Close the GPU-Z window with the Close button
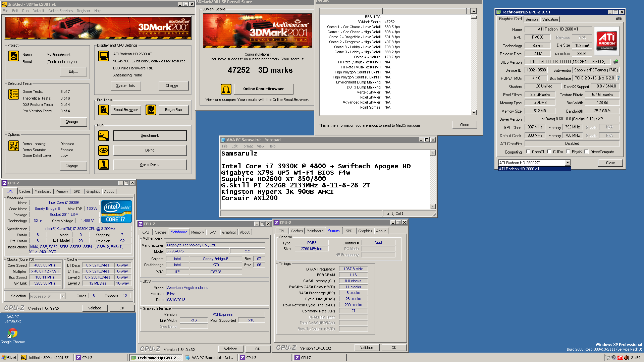Image resolution: width=644 pixels, height=362 pixels. pos(610,163)
